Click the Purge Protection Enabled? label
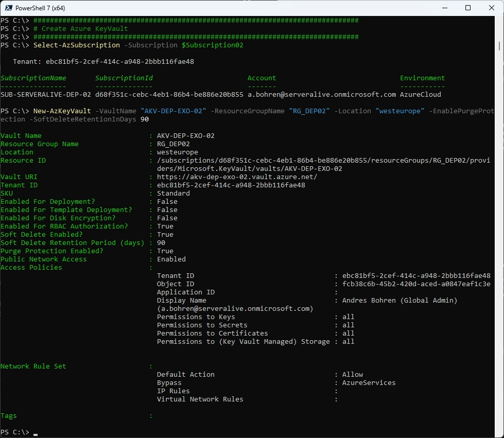Image resolution: width=504 pixels, height=438 pixels. click(52, 251)
